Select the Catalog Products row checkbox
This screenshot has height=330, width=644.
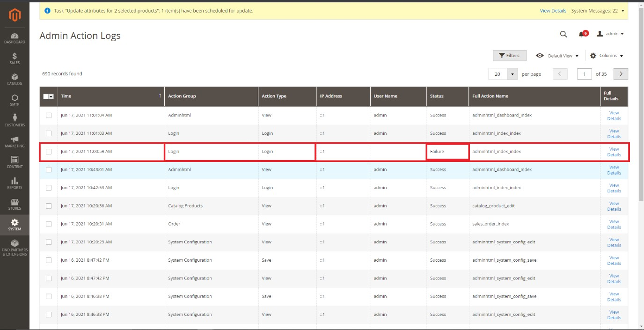click(49, 206)
